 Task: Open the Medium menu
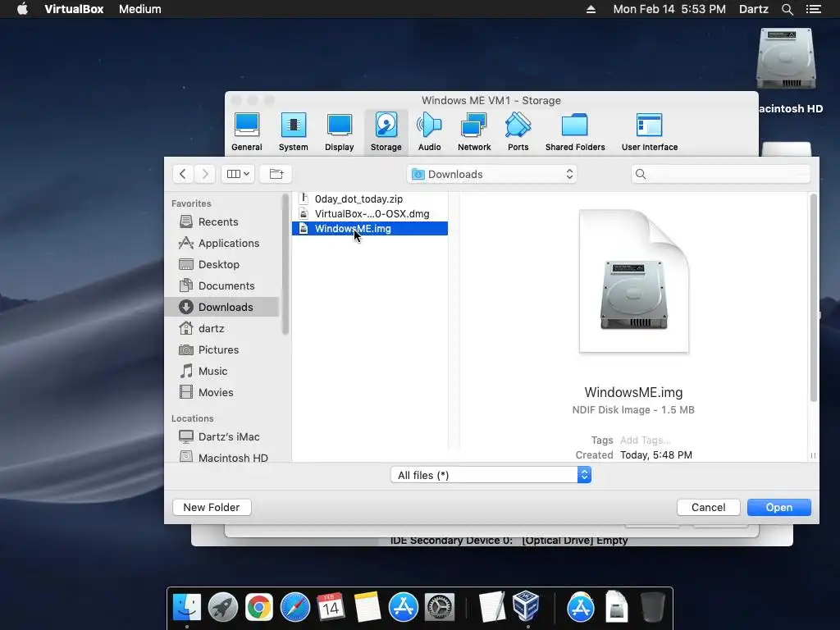[x=139, y=9]
